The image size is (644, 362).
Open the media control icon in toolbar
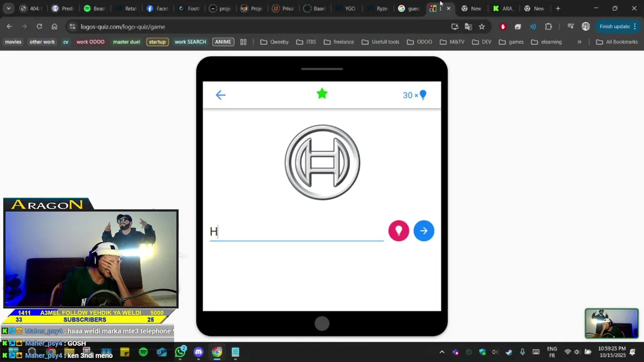[x=571, y=27]
